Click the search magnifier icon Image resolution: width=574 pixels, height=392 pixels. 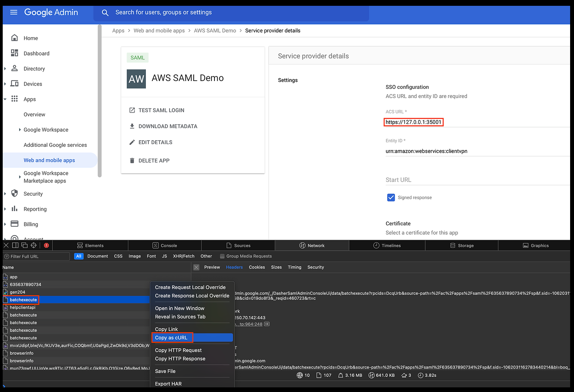(105, 13)
